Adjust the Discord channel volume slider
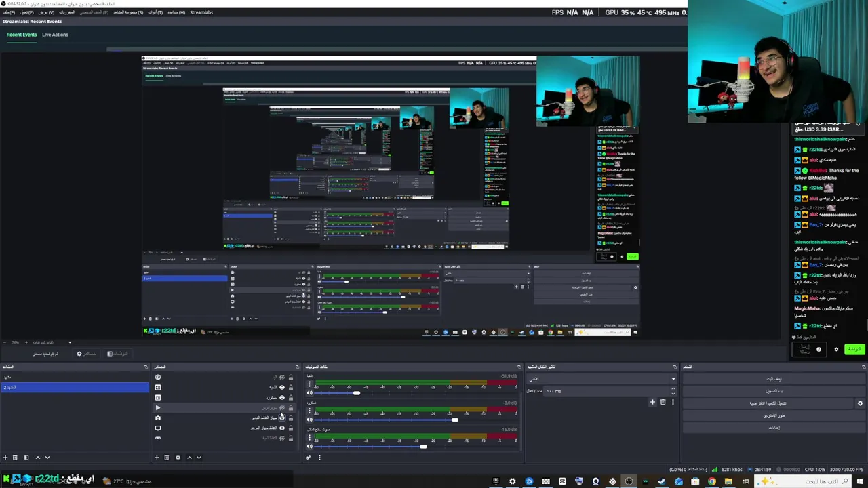Image resolution: width=868 pixels, height=488 pixels. [455, 420]
